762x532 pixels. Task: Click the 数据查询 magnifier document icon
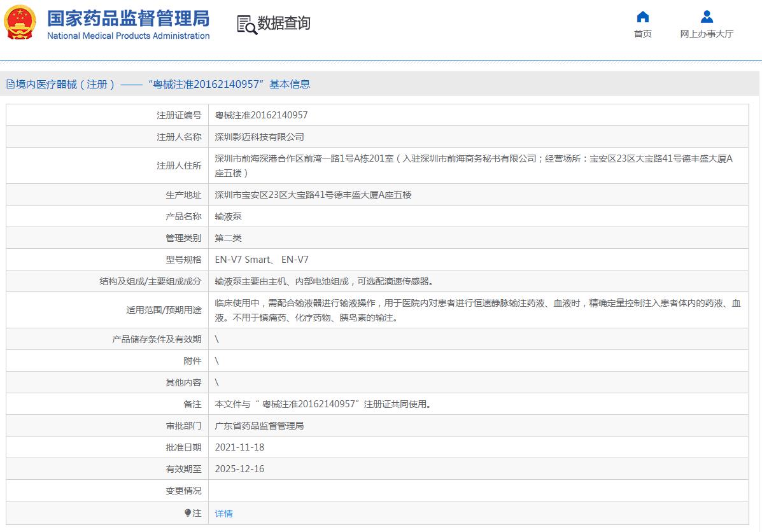[x=247, y=25]
